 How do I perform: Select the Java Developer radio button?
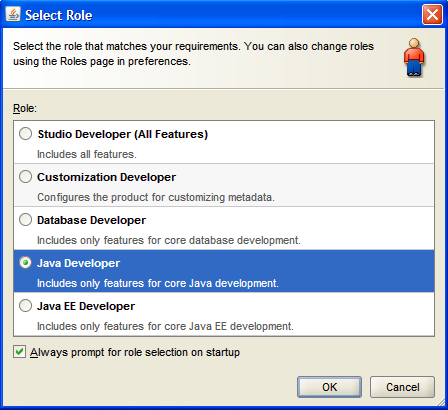tap(25, 263)
